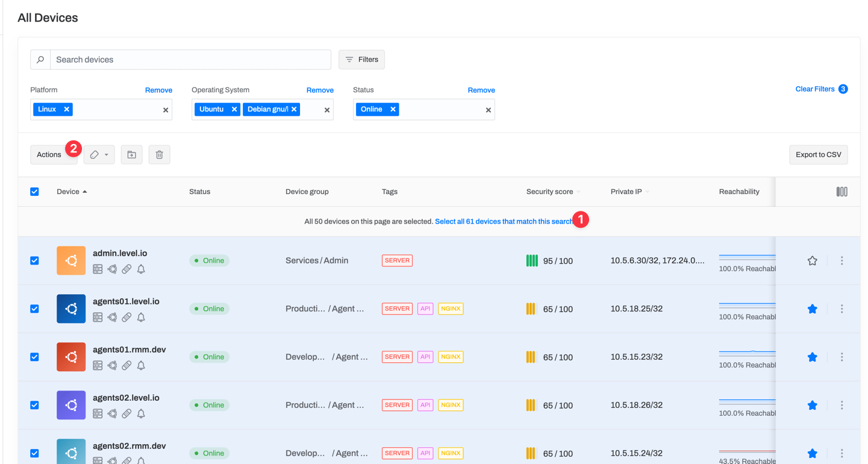Focus the Search devices field

pos(190,60)
